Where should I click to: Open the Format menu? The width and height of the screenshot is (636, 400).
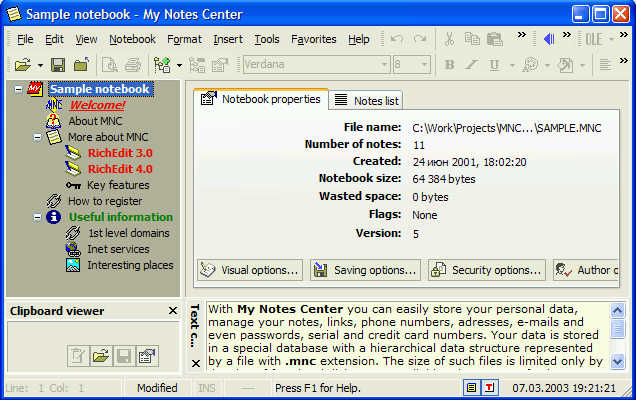coord(184,39)
